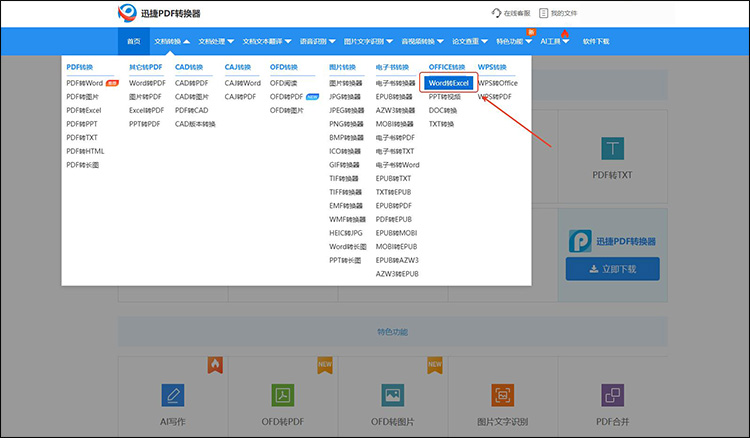Screen dimensions: 750x438
Task: Choose PDF转Excel from the menu
Action: pos(84,110)
